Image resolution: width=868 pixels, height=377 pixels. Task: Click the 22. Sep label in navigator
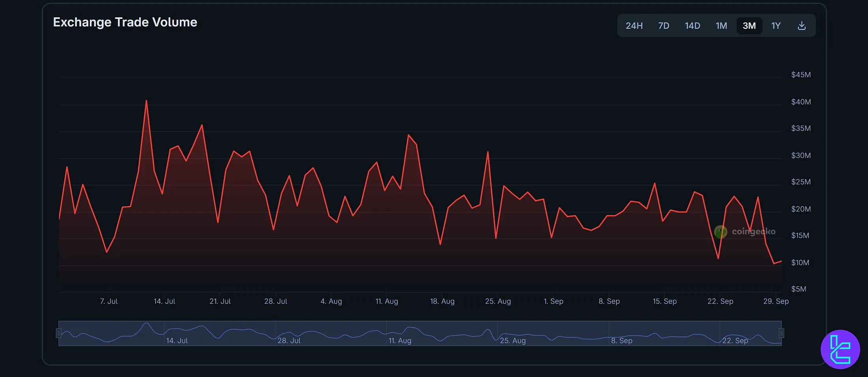click(735, 341)
